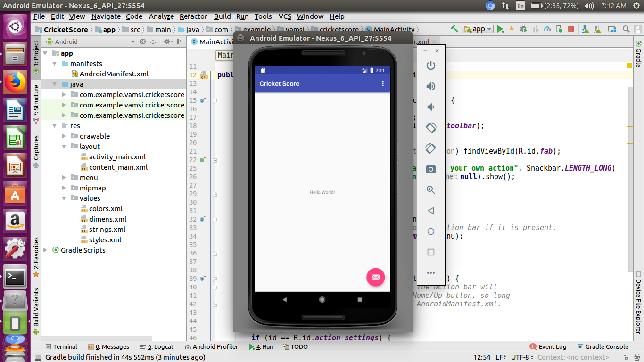Toggle the 7: Structure tool window
Image resolution: width=644 pixels, height=362 pixels.
pos(36,105)
